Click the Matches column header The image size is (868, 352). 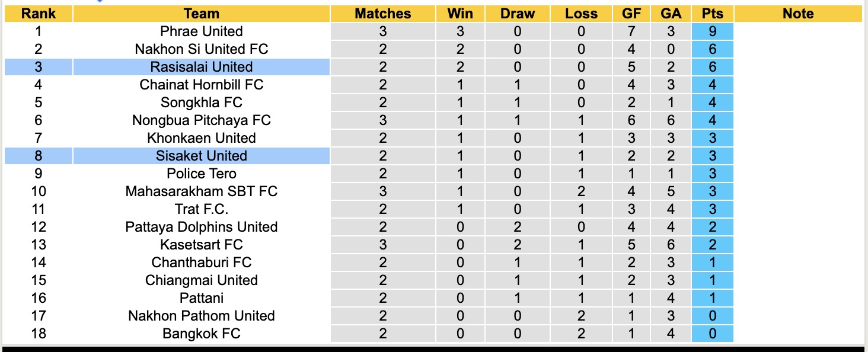click(x=382, y=14)
